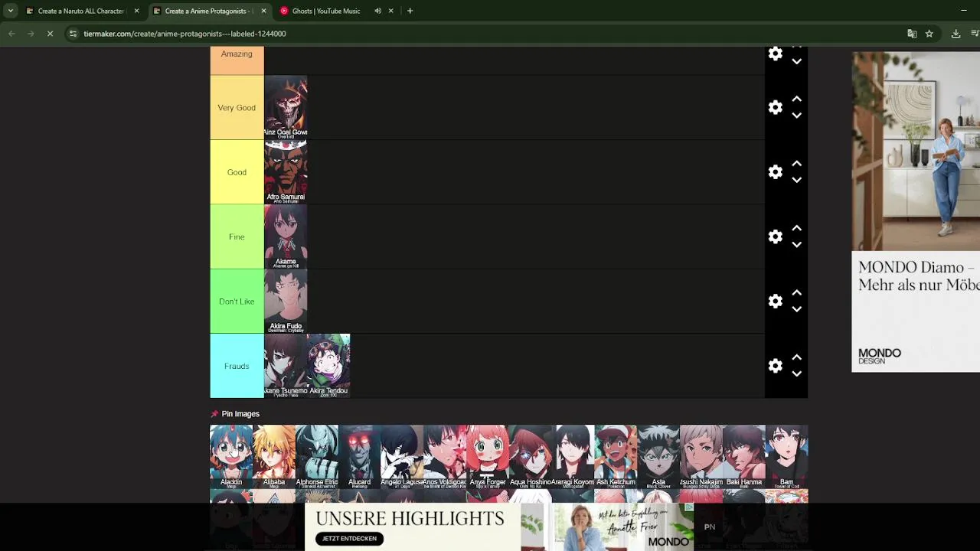The width and height of the screenshot is (980, 551).
Task: Open settings gear for Don't Like tier
Action: click(776, 301)
